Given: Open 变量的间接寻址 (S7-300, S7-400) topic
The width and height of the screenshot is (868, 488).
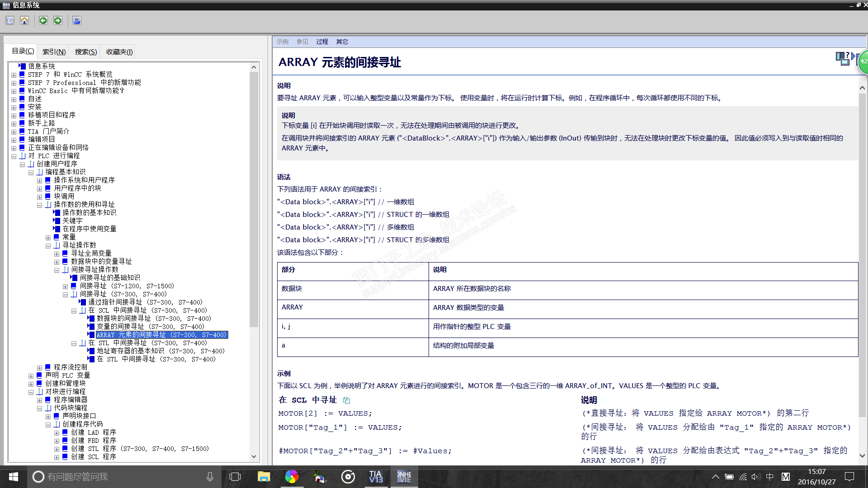Looking at the screenshot, I should pyautogui.click(x=150, y=327).
